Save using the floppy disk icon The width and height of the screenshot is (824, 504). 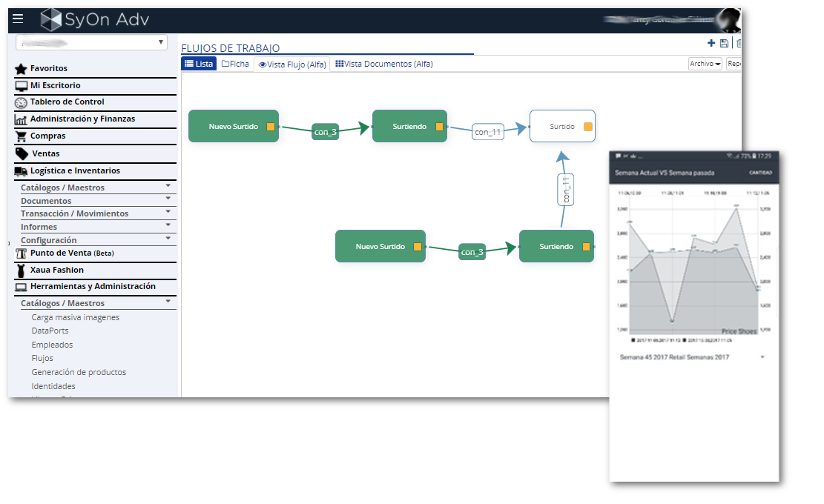[x=724, y=44]
